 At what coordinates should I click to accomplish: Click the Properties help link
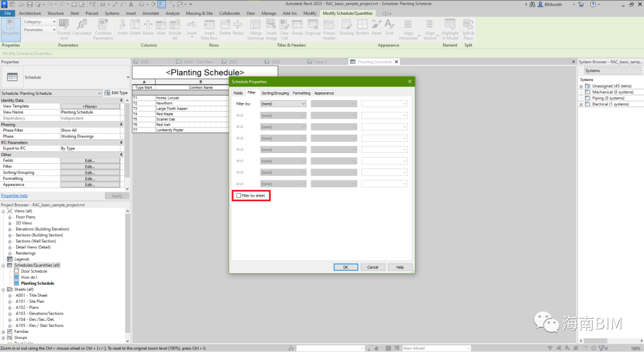(14, 196)
